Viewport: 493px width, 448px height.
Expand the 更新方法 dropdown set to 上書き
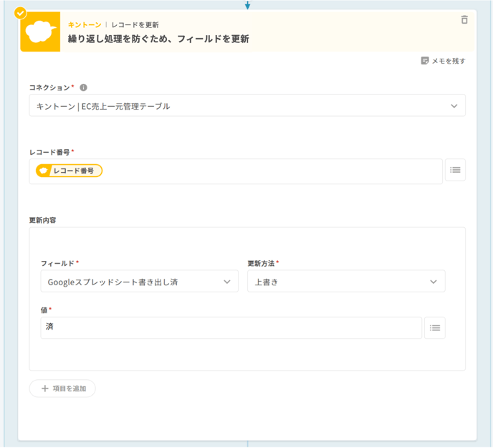coord(346,282)
